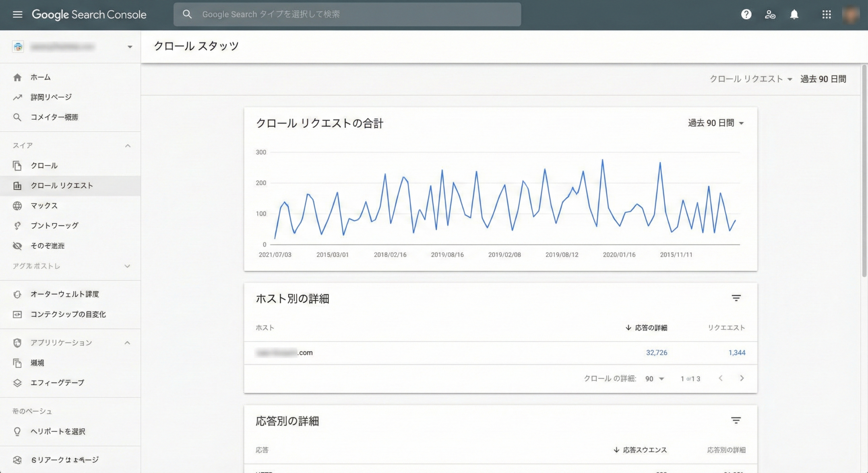Open マックス in the sidebar
The height and width of the screenshot is (473, 868).
(44, 206)
